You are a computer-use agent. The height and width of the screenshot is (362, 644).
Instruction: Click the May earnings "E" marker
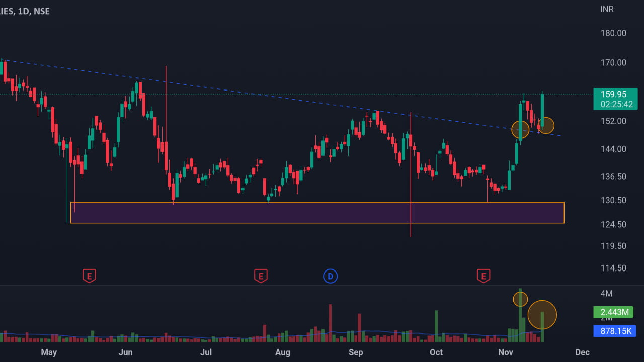(89, 276)
